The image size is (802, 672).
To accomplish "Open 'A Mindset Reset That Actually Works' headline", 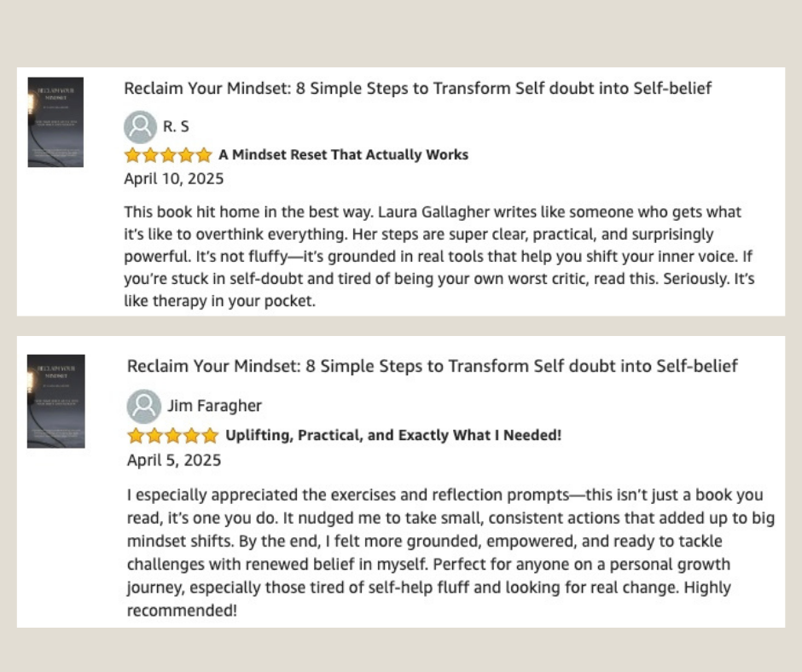I will coord(343,154).
